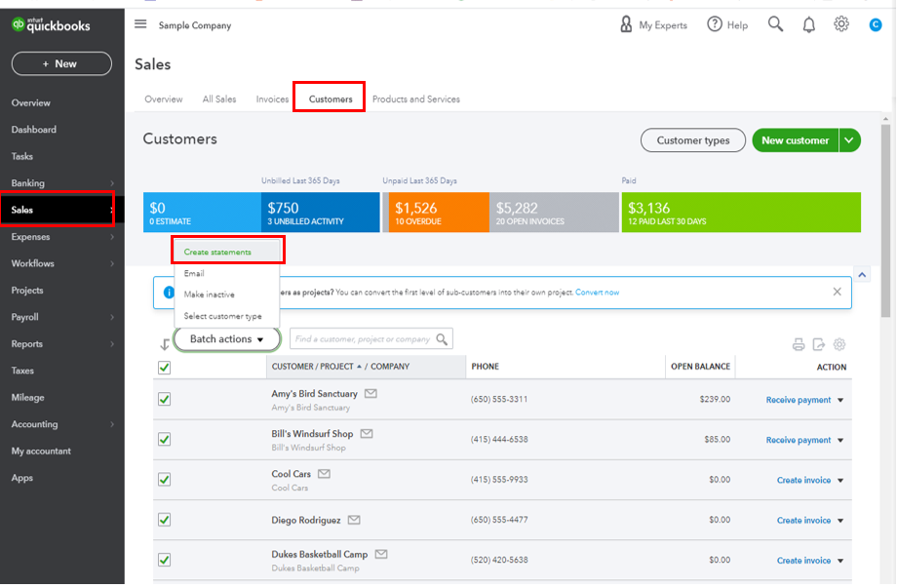Viewport: 897px width, 588px height.
Task: Open the settings gear in top bar
Action: point(841,24)
